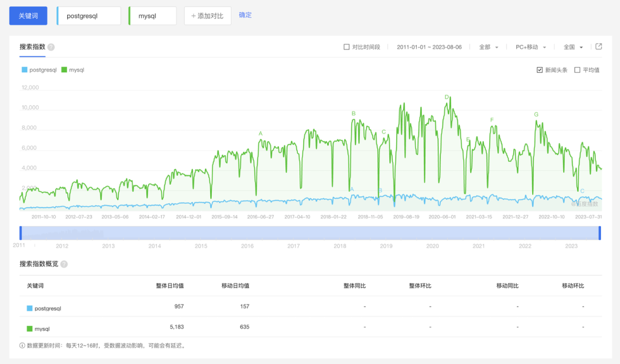Click the help icon beside 搜索指数
Viewport: 620px width, 364px height.
(51, 47)
